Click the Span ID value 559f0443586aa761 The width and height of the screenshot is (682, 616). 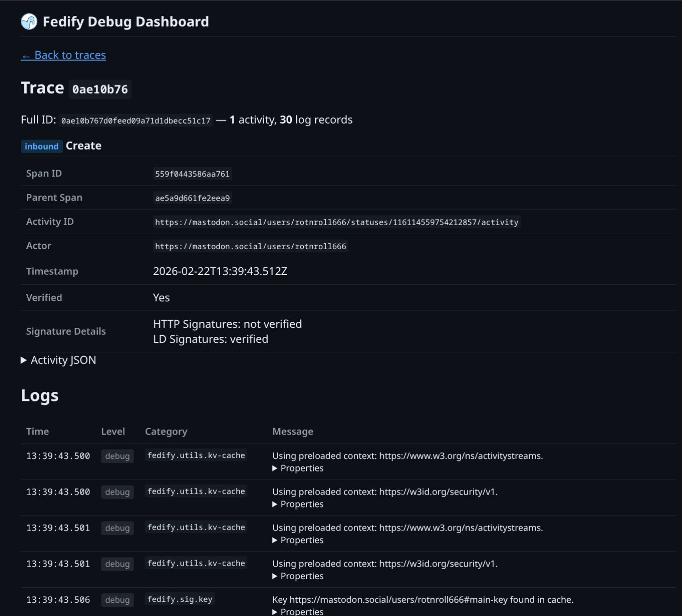point(192,174)
